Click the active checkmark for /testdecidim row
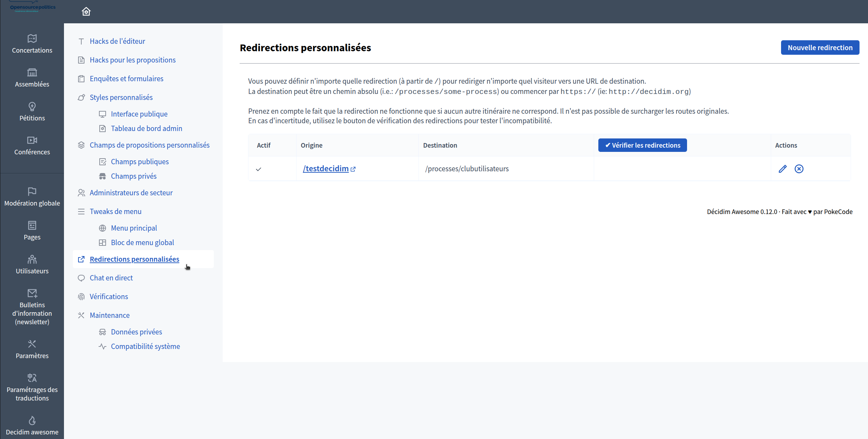 259,169
